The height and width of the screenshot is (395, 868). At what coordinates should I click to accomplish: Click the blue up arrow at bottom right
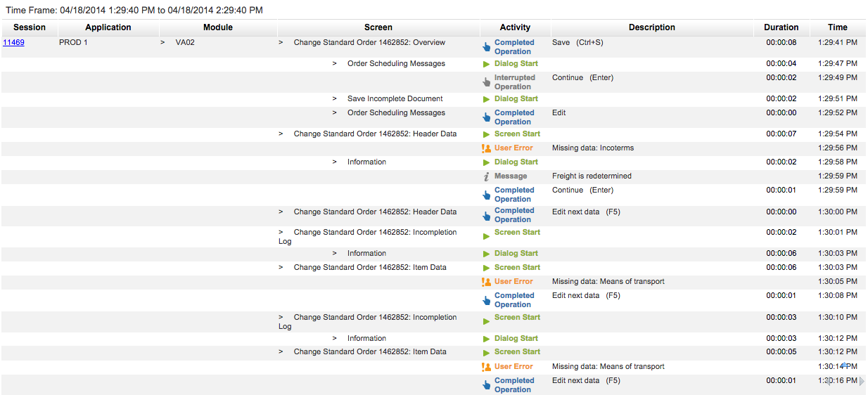[845, 365]
